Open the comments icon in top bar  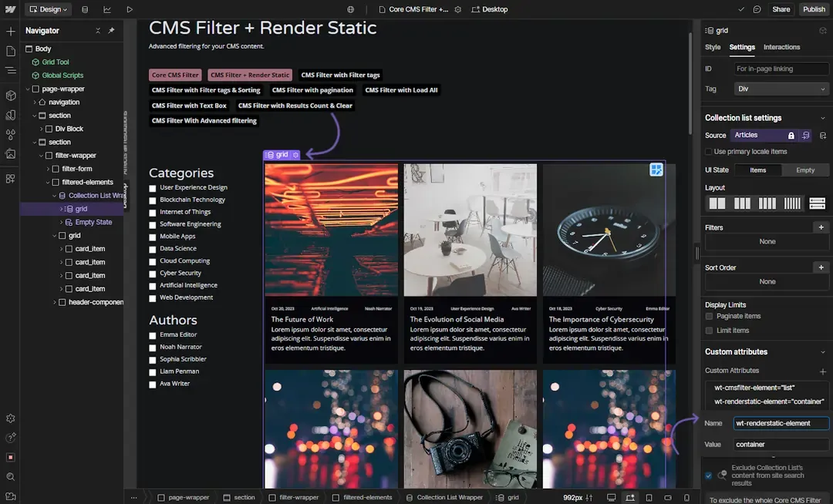pos(757,9)
